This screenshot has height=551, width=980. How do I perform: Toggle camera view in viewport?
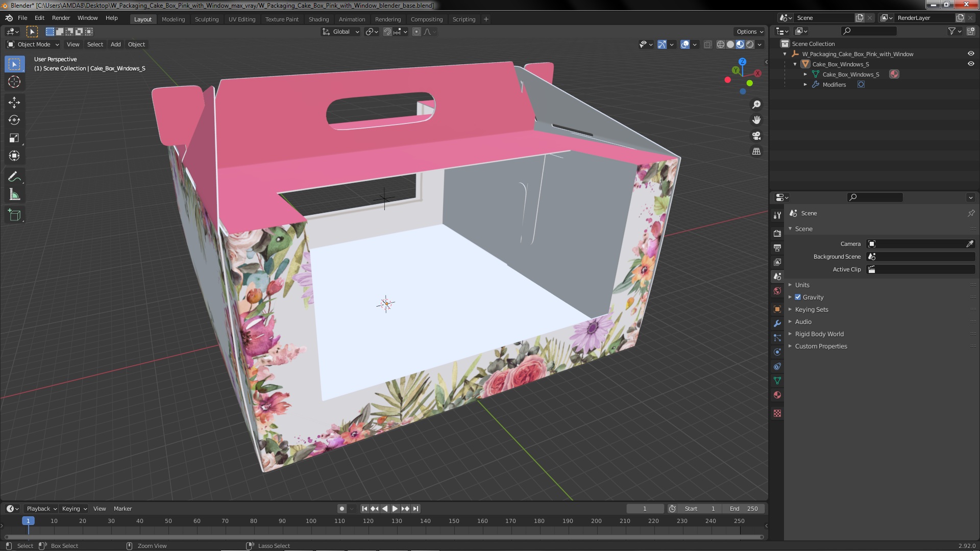[x=756, y=136]
